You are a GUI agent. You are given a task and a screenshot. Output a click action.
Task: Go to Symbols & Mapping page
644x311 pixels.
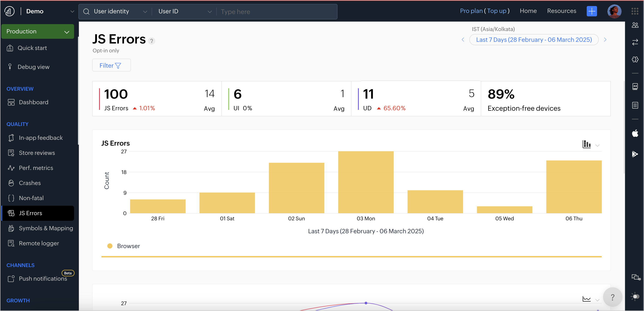tap(46, 228)
